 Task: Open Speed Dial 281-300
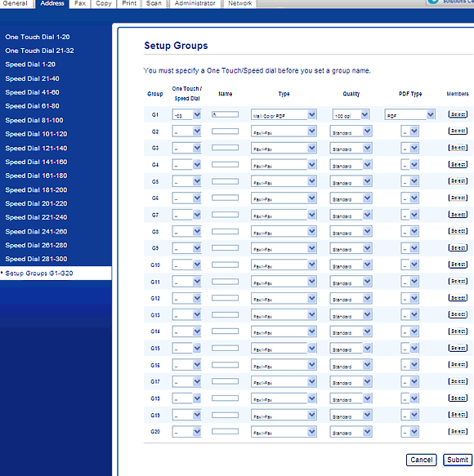click(36, 259)
